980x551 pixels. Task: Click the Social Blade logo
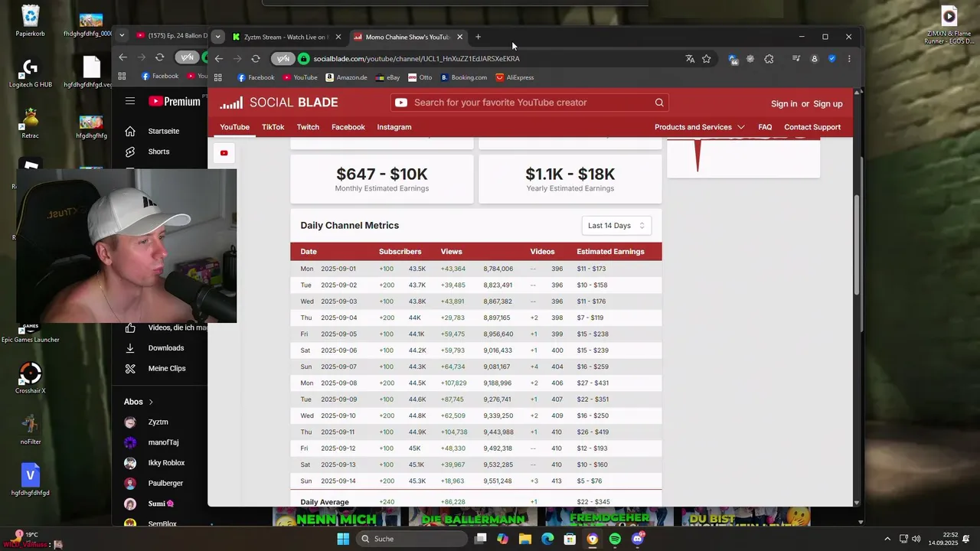coord(279,103)
